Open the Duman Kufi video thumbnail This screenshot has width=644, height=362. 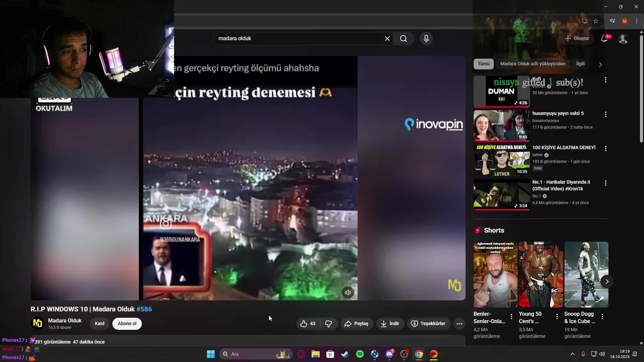tap(502, 92)
